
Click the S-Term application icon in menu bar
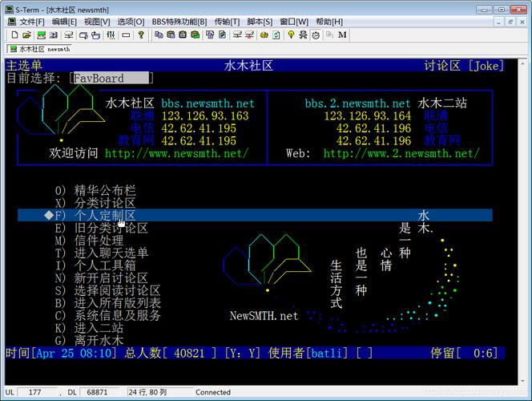pos(12,22)
